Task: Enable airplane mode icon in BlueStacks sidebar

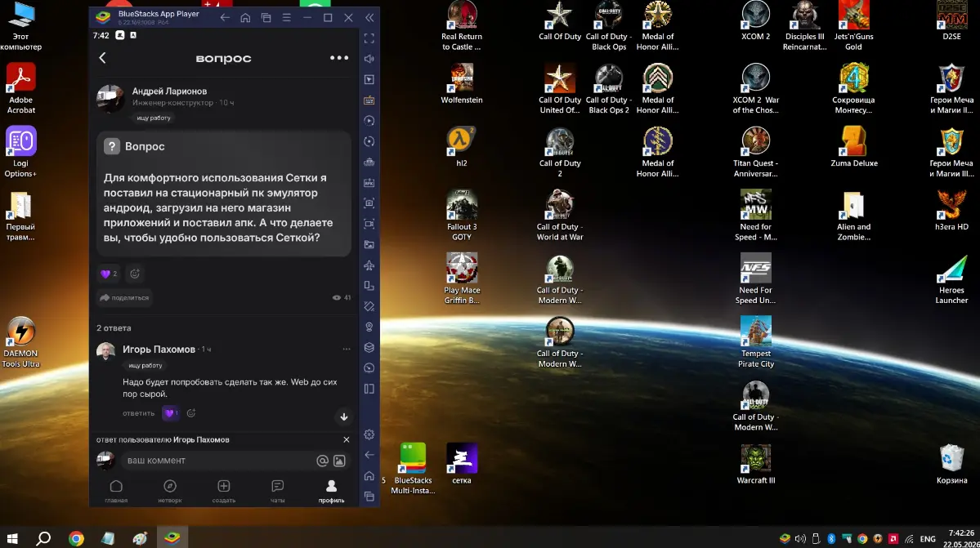Action: [x=369, y=265]
